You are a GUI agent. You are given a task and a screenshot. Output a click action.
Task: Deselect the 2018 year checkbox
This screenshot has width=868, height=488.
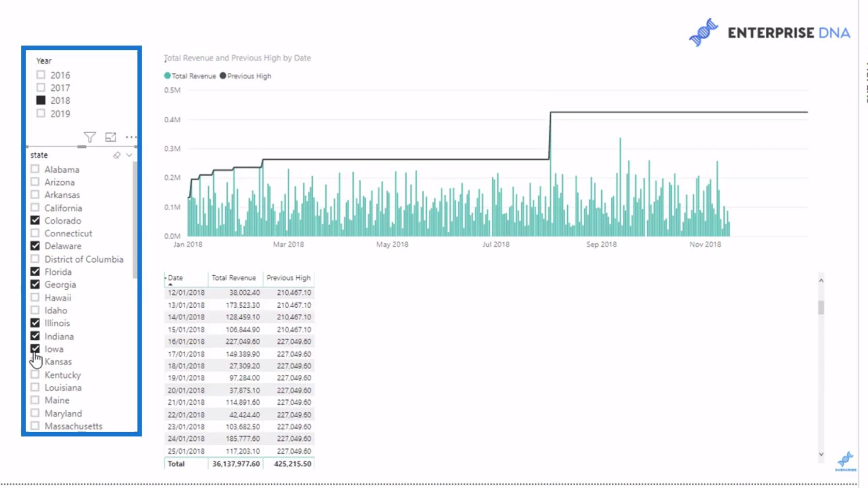(x=41, y=100)
